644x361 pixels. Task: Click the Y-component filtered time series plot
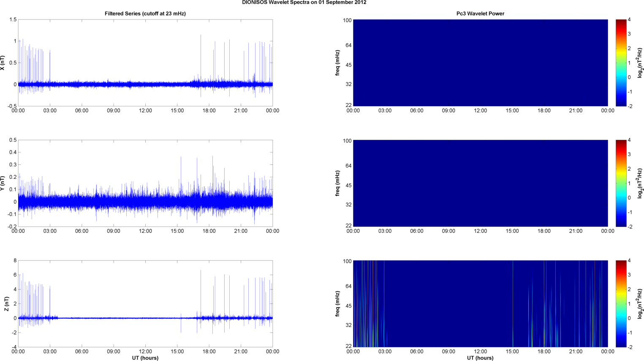pos(145,183)
